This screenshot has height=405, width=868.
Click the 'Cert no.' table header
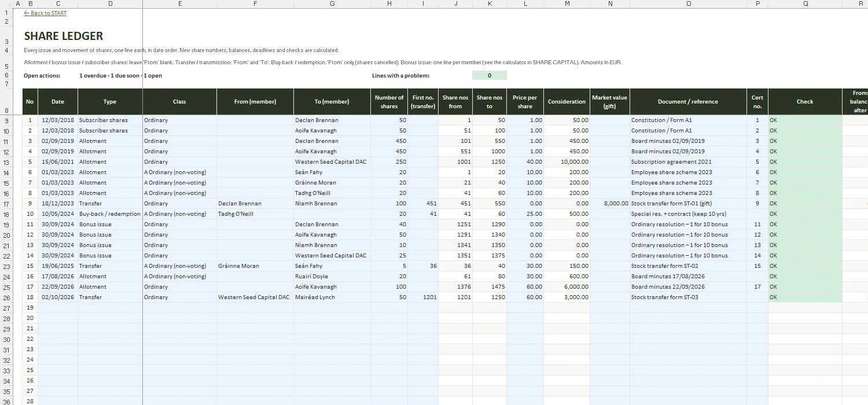coord(757,102)
